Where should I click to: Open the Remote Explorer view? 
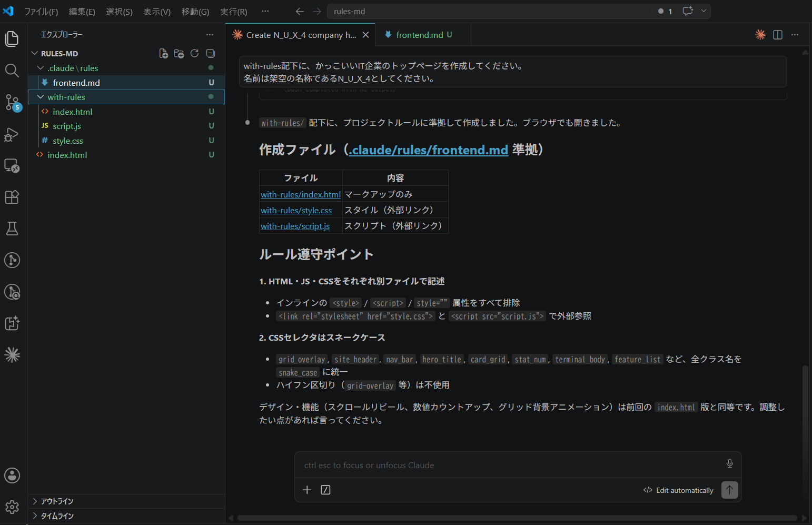pyautogui.click(x=12, y=166)
